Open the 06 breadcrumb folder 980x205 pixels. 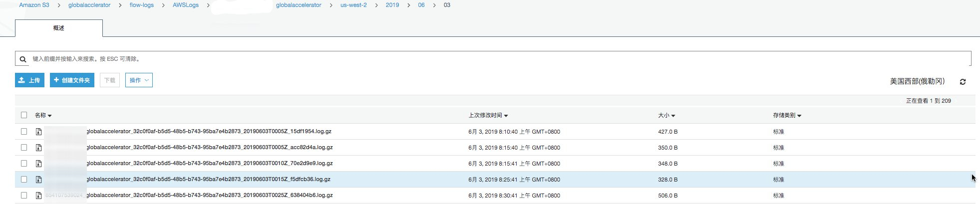point(421,5)
